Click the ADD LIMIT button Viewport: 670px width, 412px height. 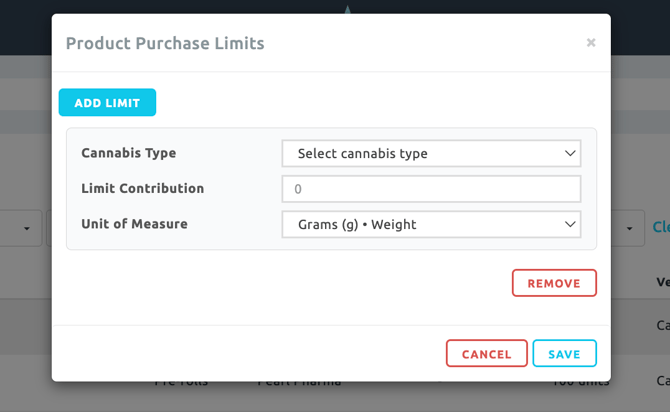(107, 103)
